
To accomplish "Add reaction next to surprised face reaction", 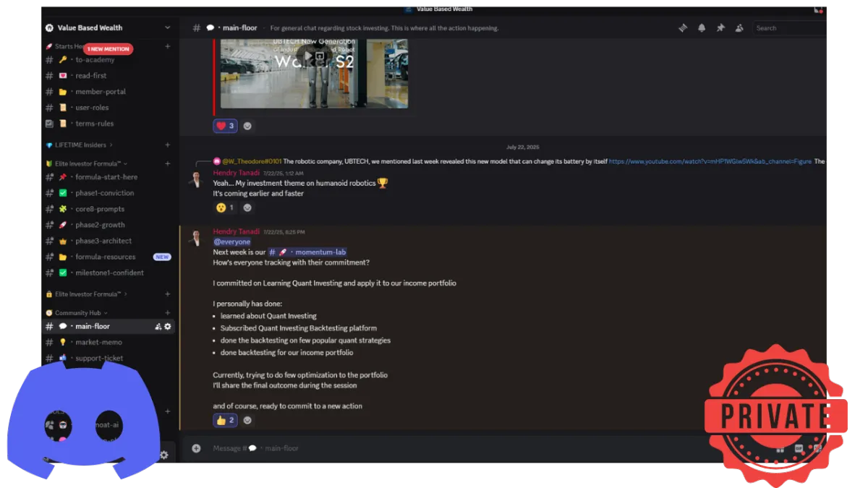I will point(247,207).
